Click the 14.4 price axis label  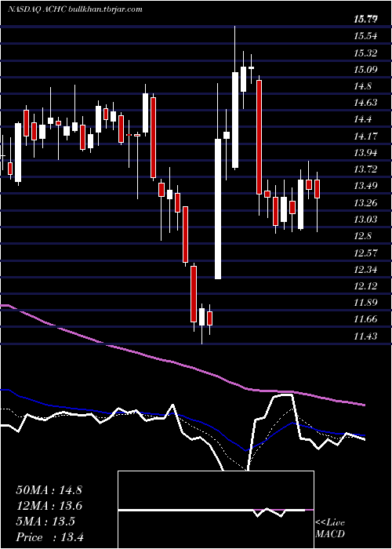tap(362, 119)
